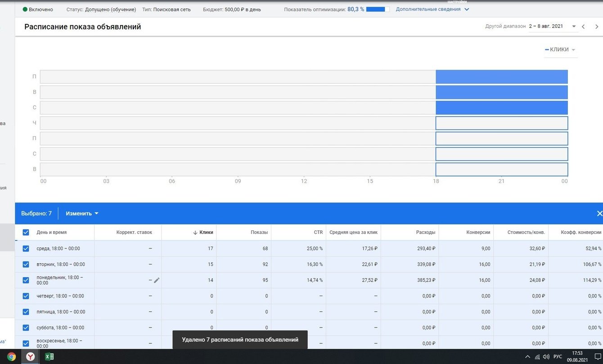
Task: Go to next date range arrow
Action: point(597,27)
